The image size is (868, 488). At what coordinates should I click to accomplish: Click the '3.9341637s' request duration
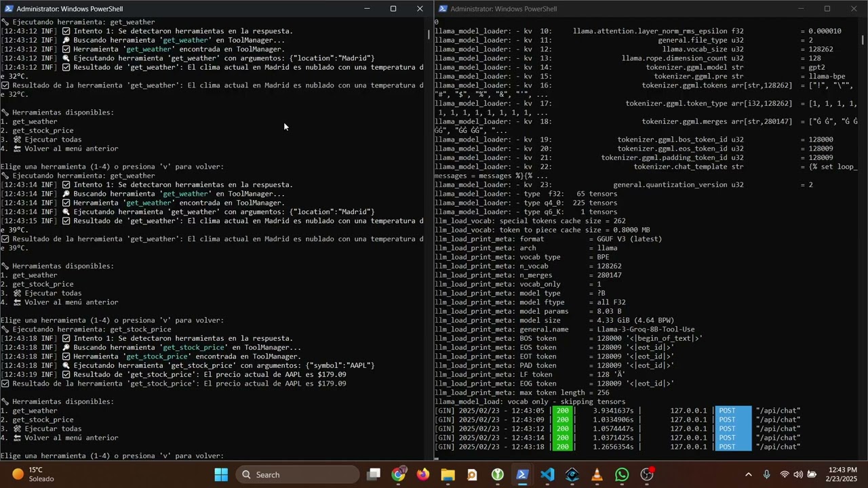pos(614,411)
